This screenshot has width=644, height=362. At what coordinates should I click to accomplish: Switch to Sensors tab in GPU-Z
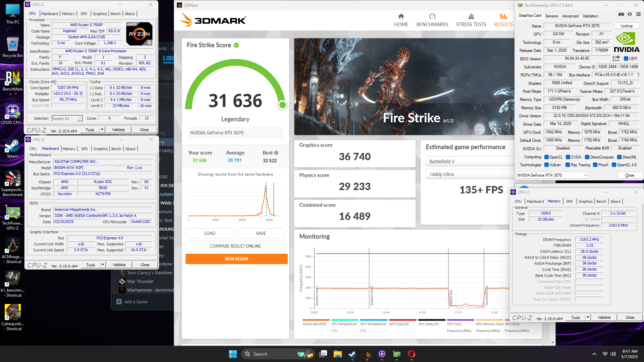pyautogui.click(x=551, y=16)
